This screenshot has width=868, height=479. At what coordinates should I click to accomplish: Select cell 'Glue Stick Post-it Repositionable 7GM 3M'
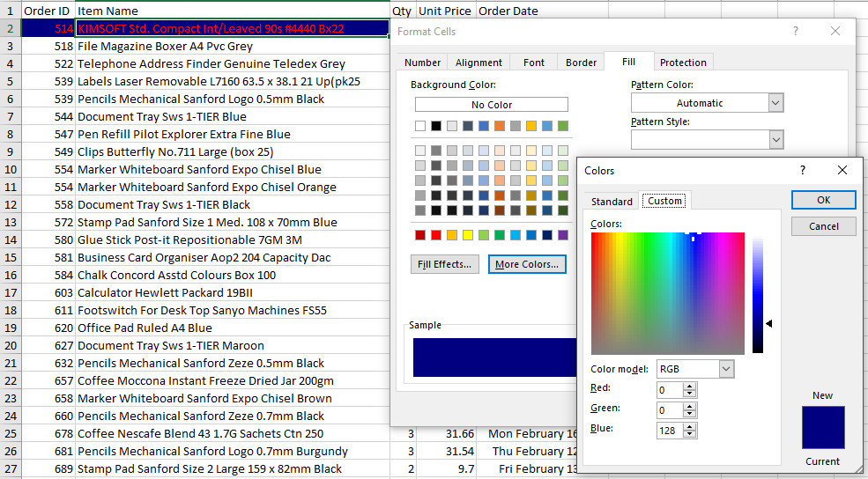(x=233, y=239)
